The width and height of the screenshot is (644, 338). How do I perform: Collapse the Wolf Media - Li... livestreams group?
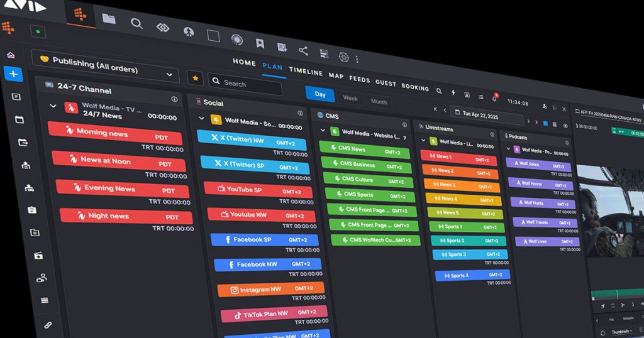423,140
